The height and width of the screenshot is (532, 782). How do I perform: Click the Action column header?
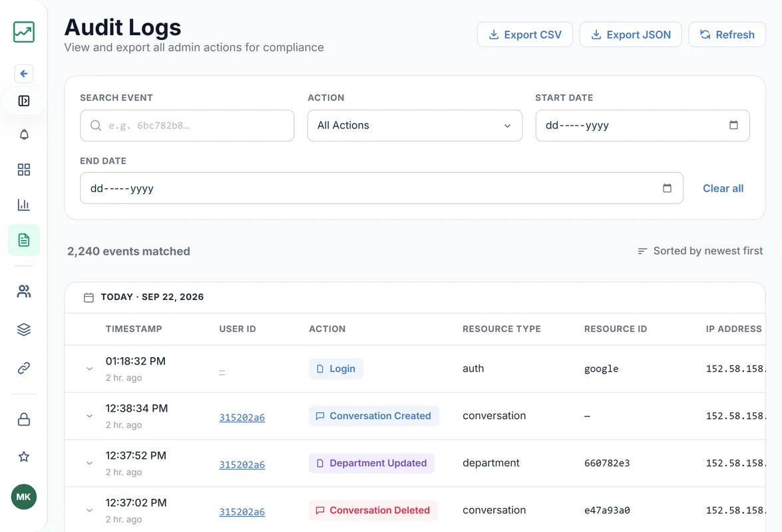327,329
